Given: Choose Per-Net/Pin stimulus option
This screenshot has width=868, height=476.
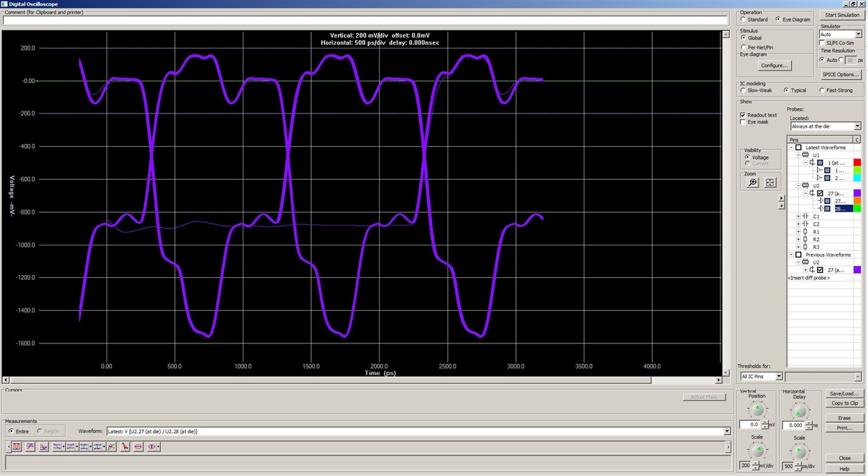Looking at the screenshot, I should coord(743,47).
